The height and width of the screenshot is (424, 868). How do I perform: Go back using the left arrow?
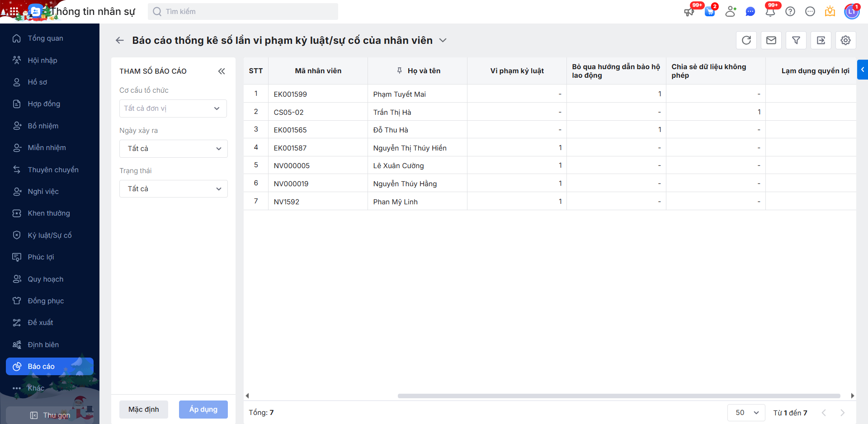pyautogui.click(x=120, y=40)
